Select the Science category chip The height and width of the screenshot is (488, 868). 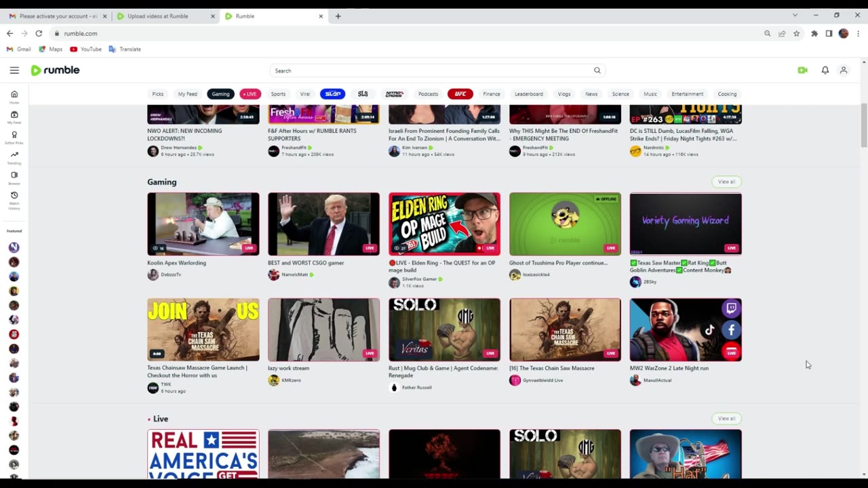point(620,94)
